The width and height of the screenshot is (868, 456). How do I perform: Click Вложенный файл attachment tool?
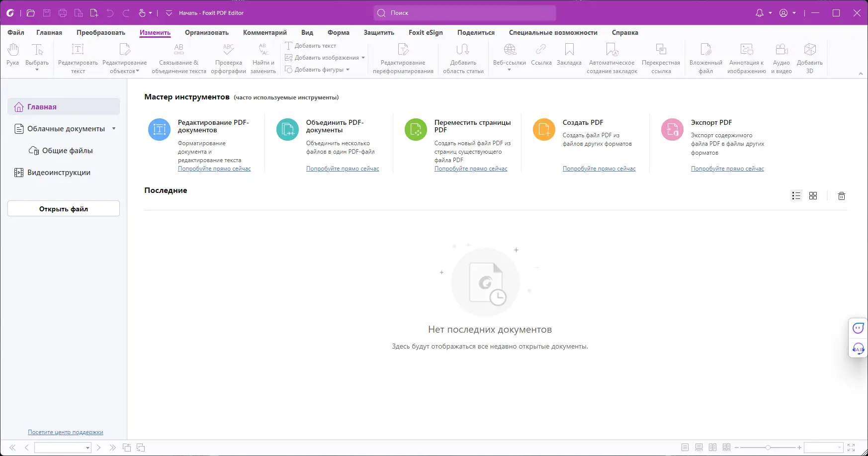[706, 58]
